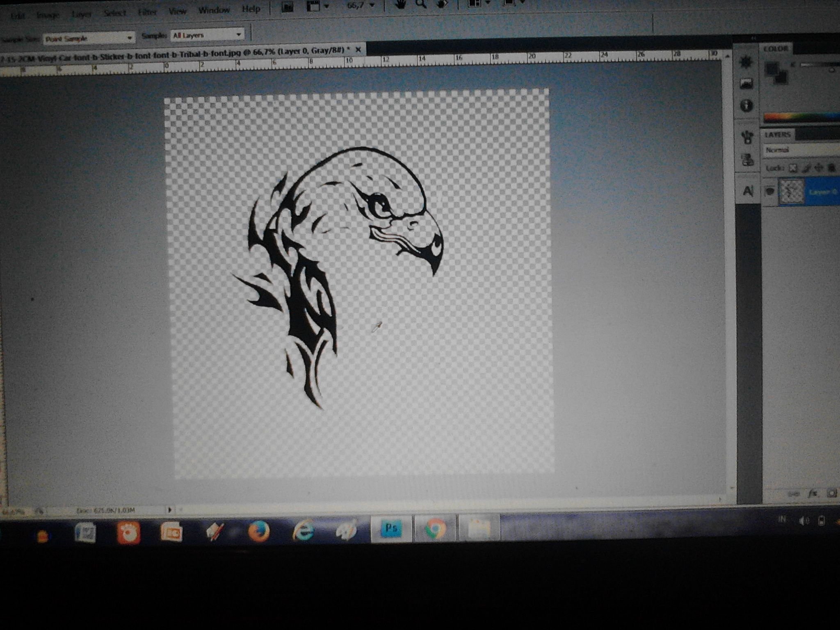840x630 pixels.
Task: Click the horizontal scrollbar right arrow
Action: point(720,499)
